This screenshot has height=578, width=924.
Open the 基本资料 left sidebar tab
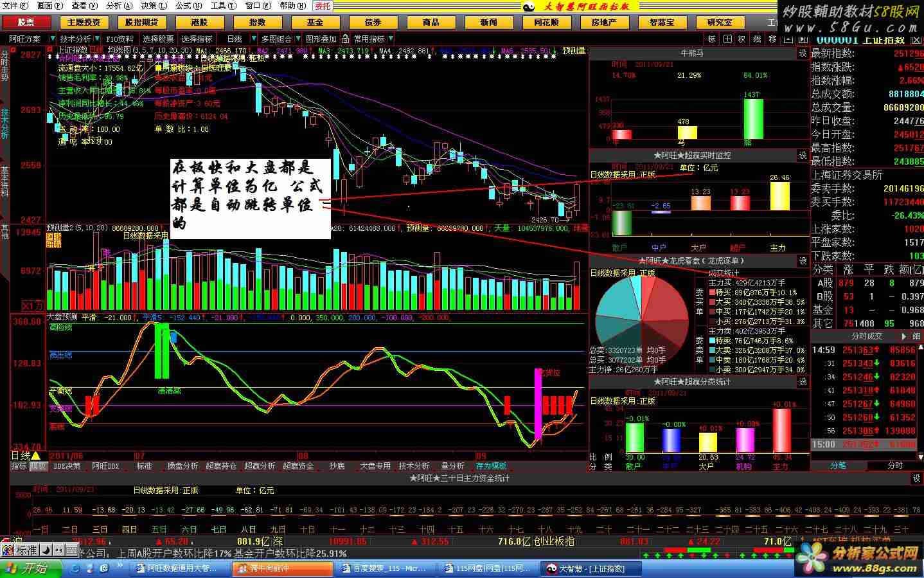(x=4, y=182)
